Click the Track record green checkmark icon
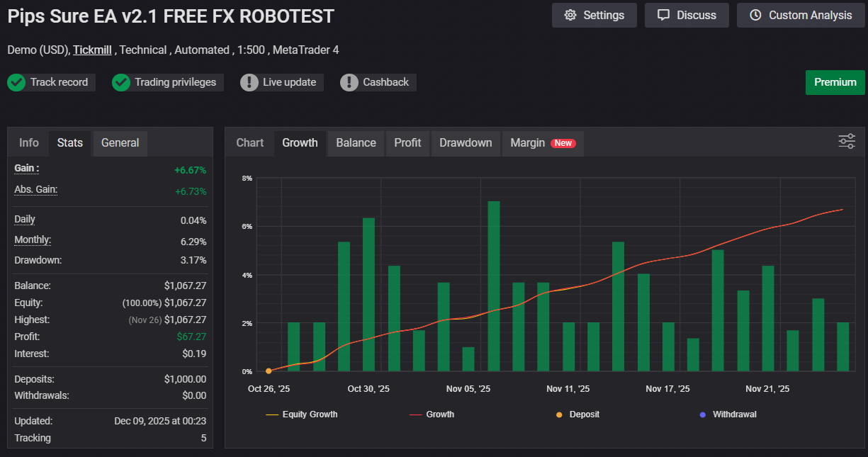The width and height of the screenshot is (868, 457). (16, 82)
